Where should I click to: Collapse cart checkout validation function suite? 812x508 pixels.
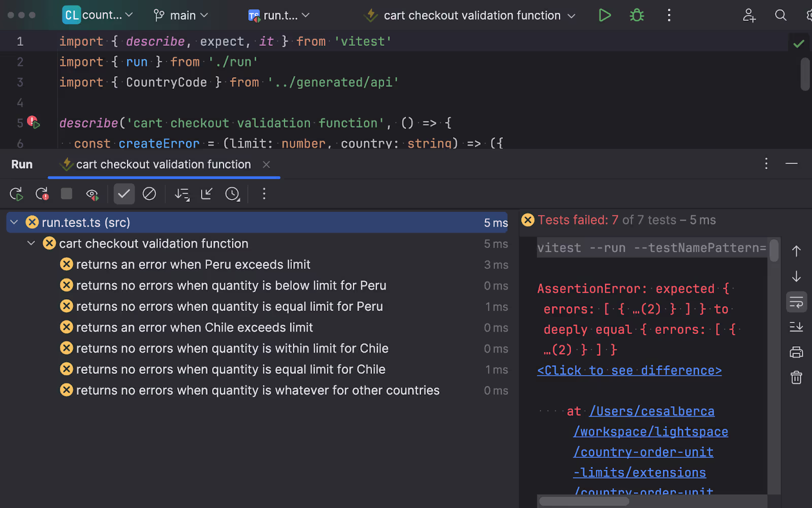pos(31,243)
